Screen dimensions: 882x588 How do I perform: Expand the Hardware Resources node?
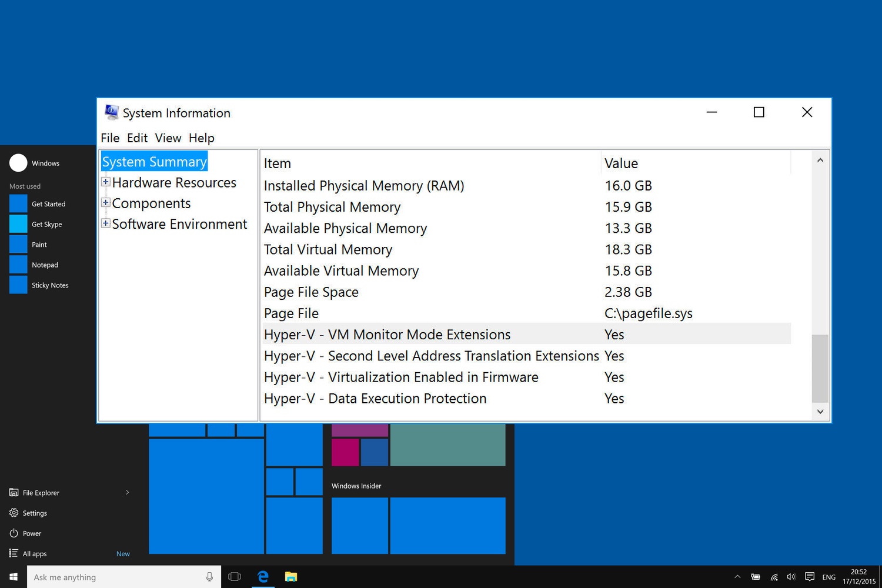tap(106, 182)
